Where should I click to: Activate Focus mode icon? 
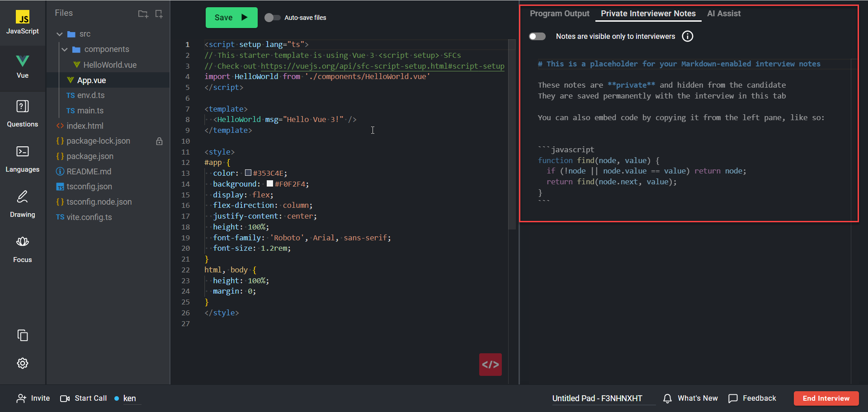click(x=23, y=242)
